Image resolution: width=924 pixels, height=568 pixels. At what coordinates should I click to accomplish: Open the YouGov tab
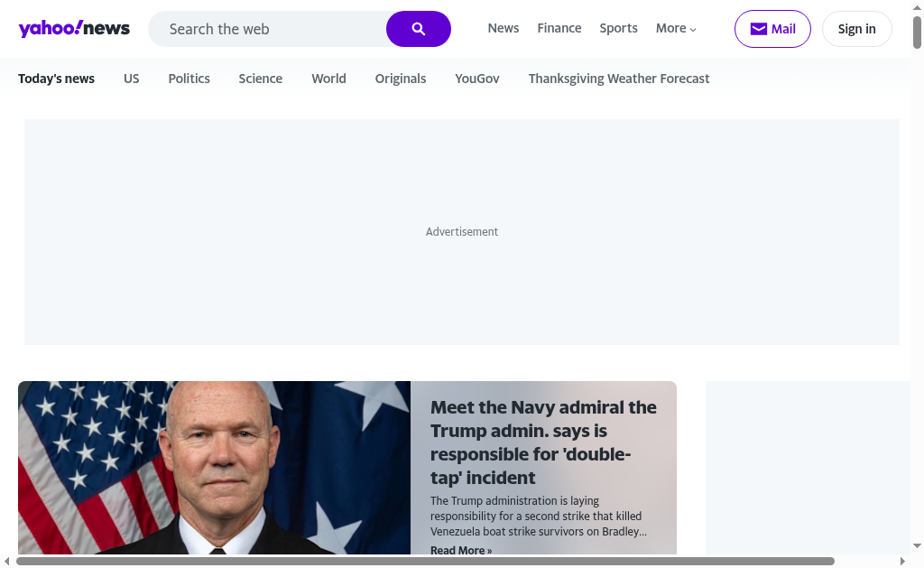click(x=477, y=79)
